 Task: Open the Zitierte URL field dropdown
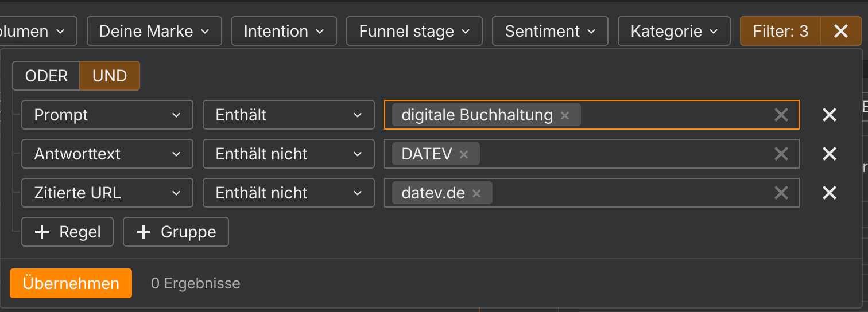[x=107, y=193]
